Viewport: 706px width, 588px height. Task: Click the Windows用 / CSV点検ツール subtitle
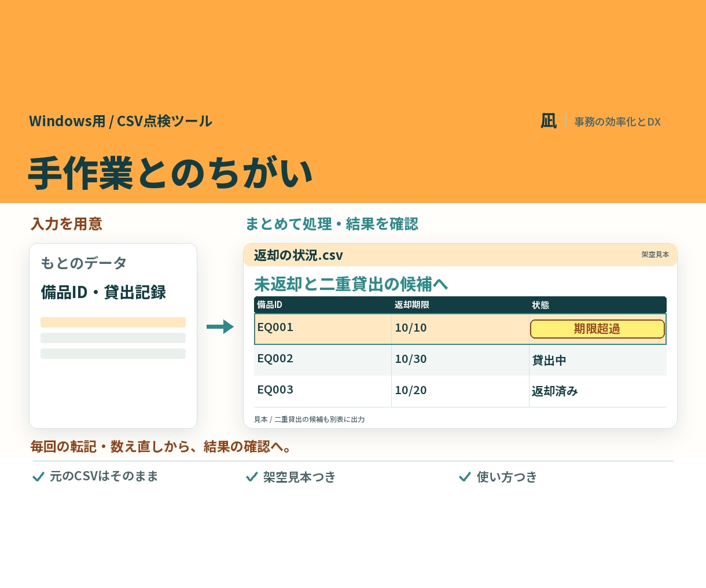[x=121, y=121]
